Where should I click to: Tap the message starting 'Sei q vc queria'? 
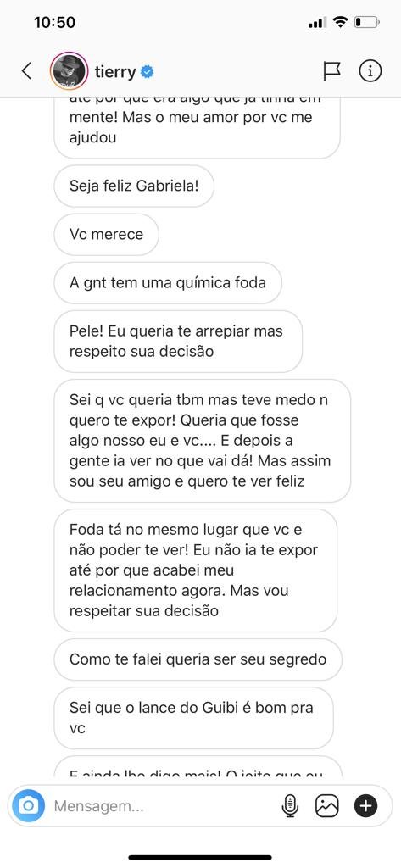pyautogui.click(x=202, y=441)
